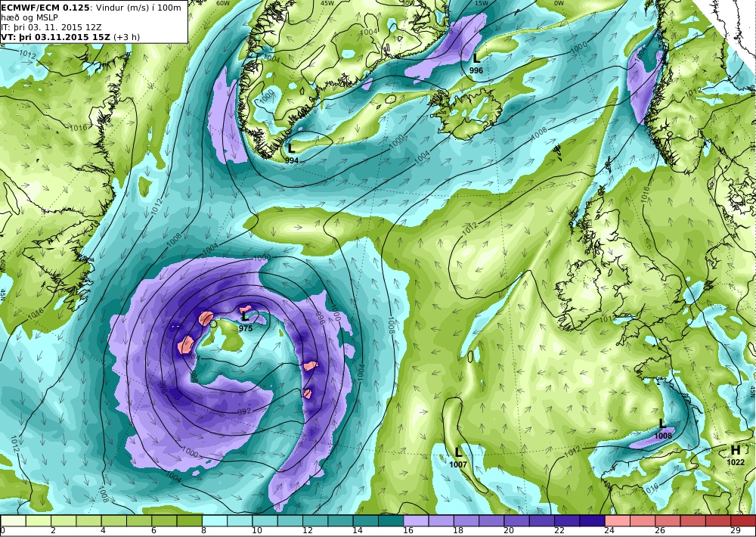Click the low marker L 996 north of Iceland
This screenshot has height=537, width=756.
[476, 64]
